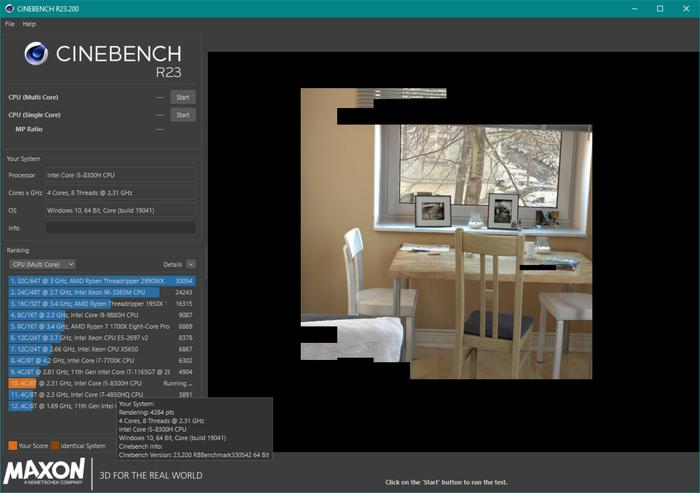Click the Your Score orange legend swatch
The height and width of the screenshot is (493, 700).
pyautogui.click(x=12, y=446)
